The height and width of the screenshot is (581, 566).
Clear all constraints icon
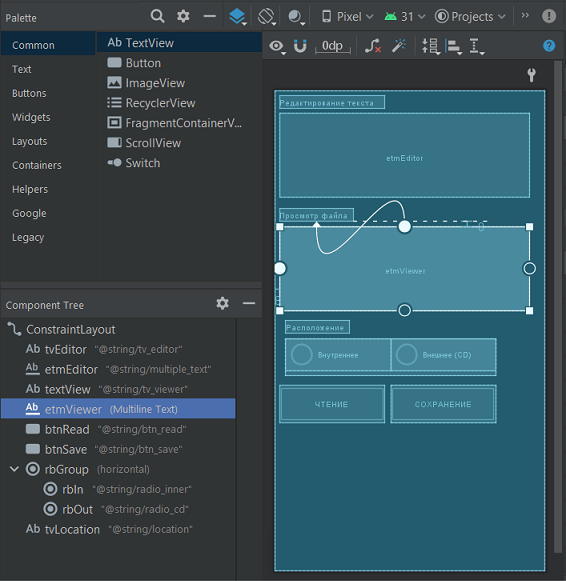click(x=373, y=46)
